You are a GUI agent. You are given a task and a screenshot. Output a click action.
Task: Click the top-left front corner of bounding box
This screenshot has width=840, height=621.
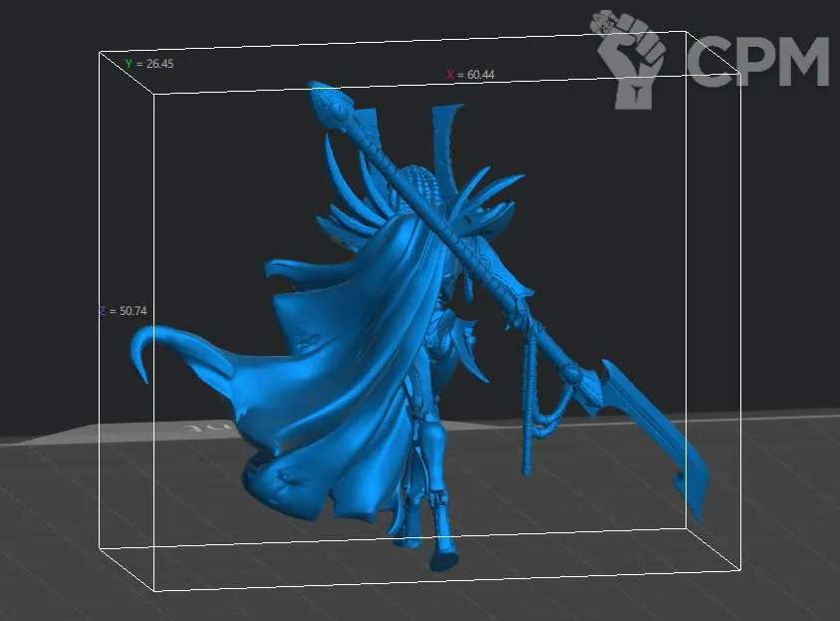click(x=153, y=95)
